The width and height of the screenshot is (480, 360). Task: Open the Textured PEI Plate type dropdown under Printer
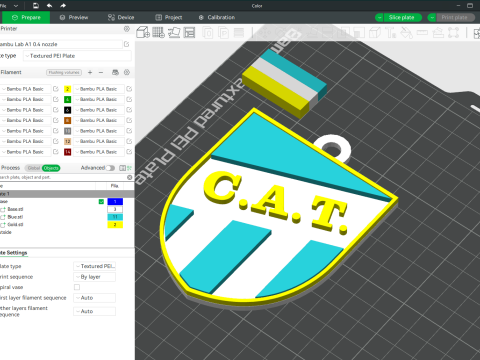coord(77,56)
